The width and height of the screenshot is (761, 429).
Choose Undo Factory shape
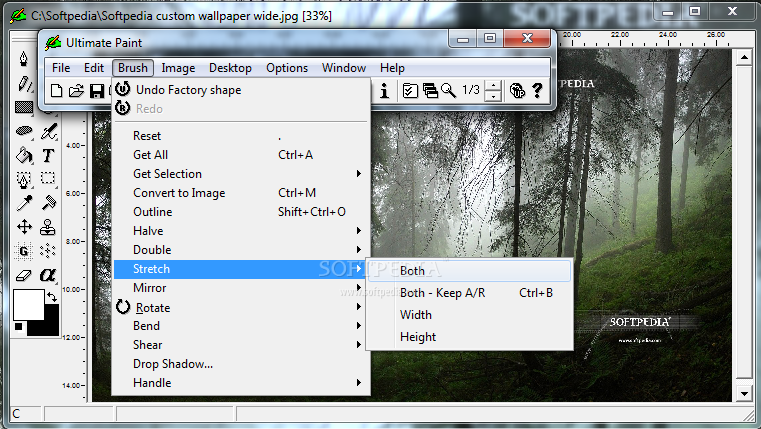click(x=241, y=90)
